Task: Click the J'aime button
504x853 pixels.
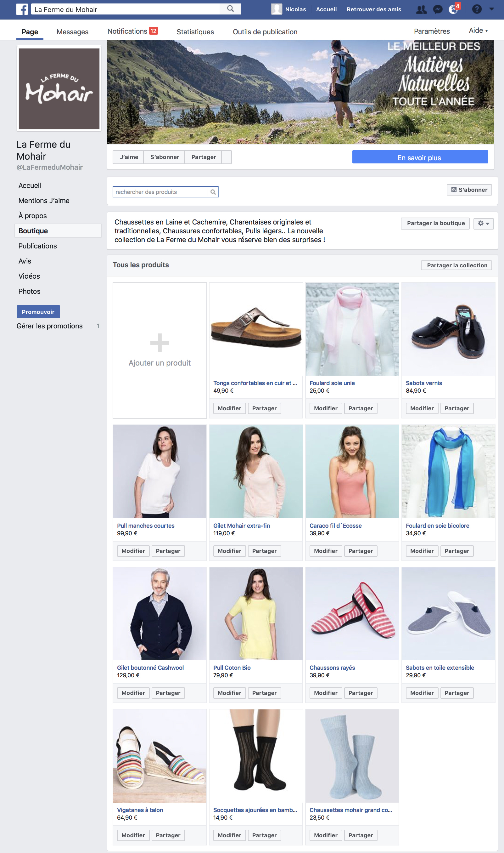Action: point(129,157)
